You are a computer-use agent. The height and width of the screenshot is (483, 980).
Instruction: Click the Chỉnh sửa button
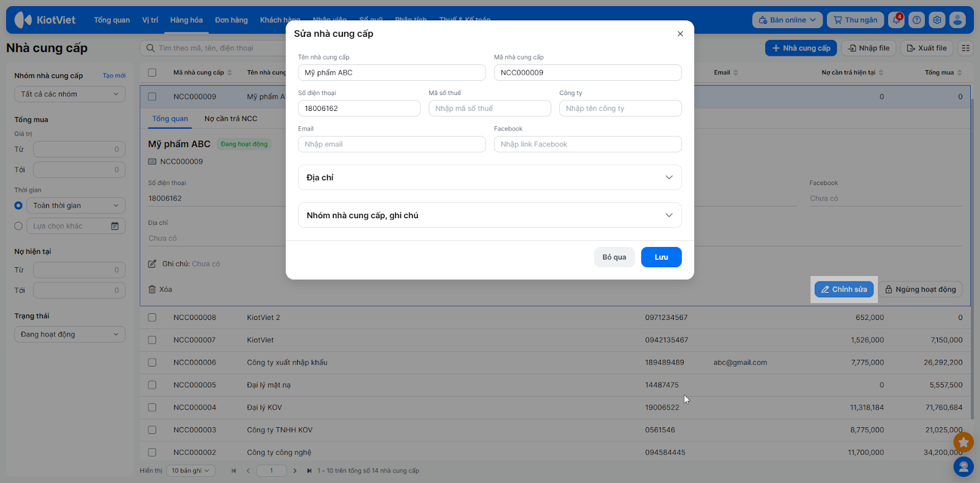point(844,289)
